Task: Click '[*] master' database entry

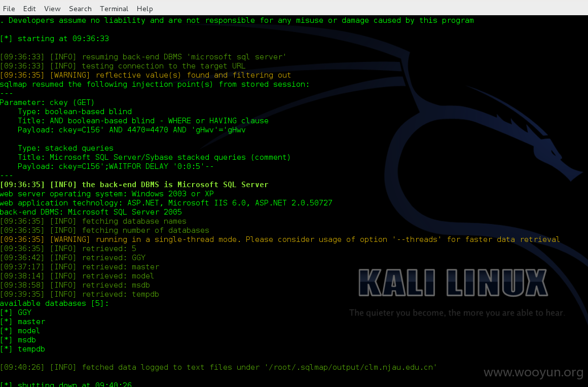Action: [x=22, y=322]
